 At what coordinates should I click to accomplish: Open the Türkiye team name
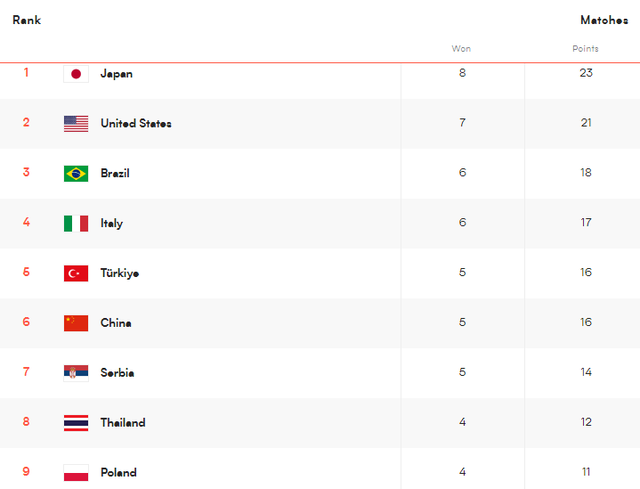point(120,273)
